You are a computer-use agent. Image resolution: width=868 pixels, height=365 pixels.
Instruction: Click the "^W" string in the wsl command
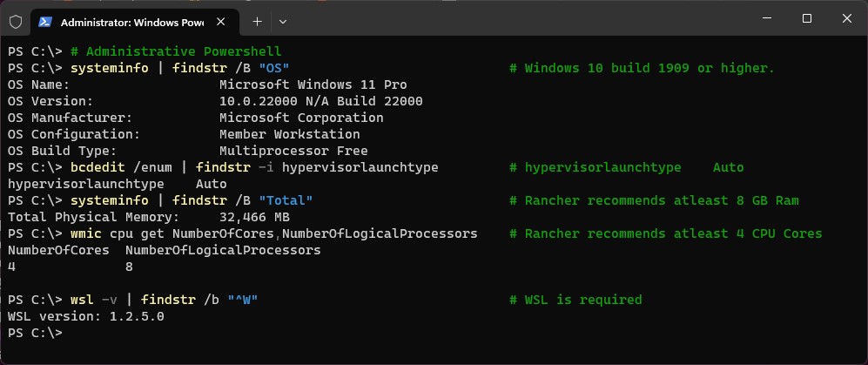click(x=243, y=301)
